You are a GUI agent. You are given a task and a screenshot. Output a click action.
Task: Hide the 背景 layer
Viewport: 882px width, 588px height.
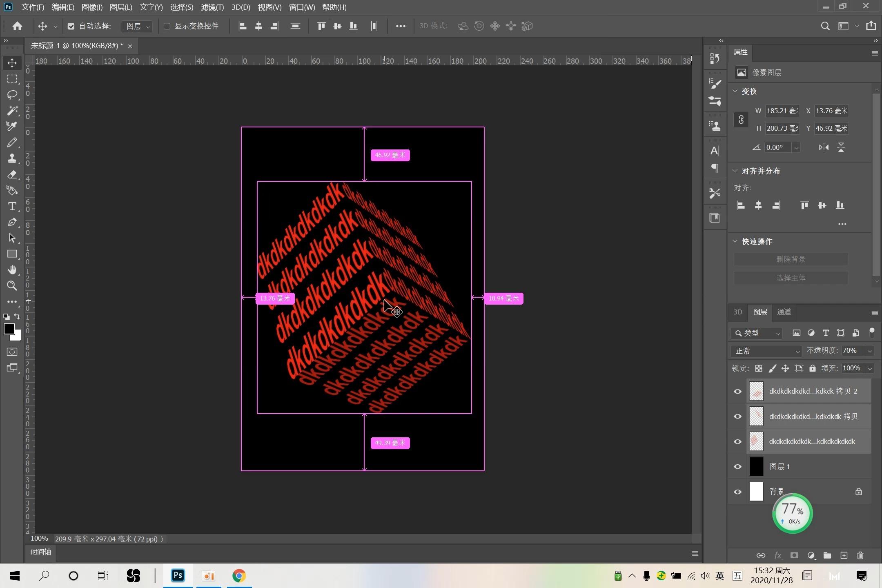click(737, 491)
